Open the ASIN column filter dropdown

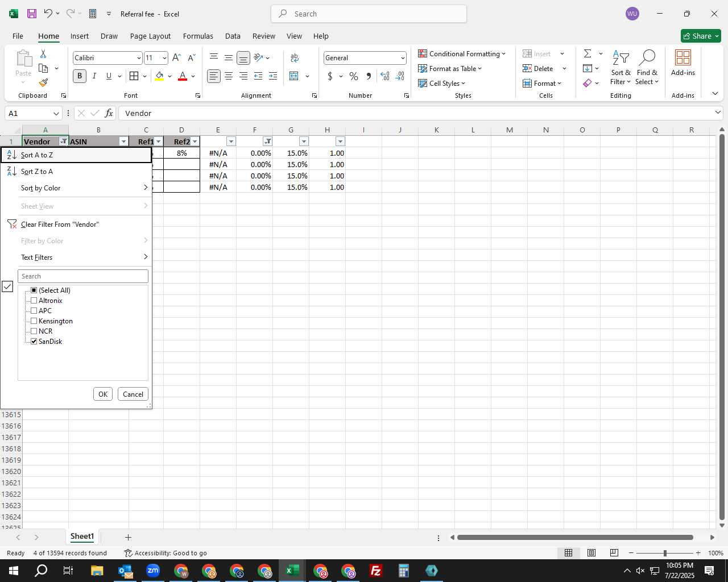click(123, 142)
